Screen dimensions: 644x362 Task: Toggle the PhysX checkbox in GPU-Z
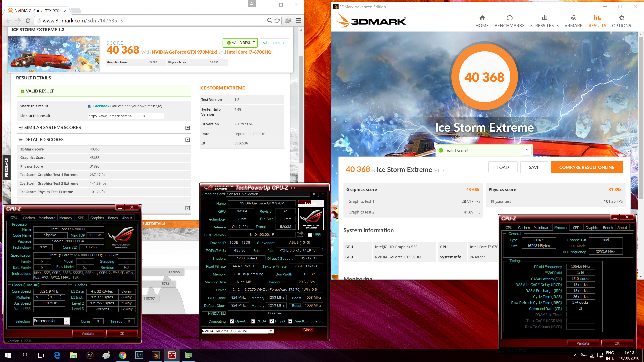click(x=272, y=321)
